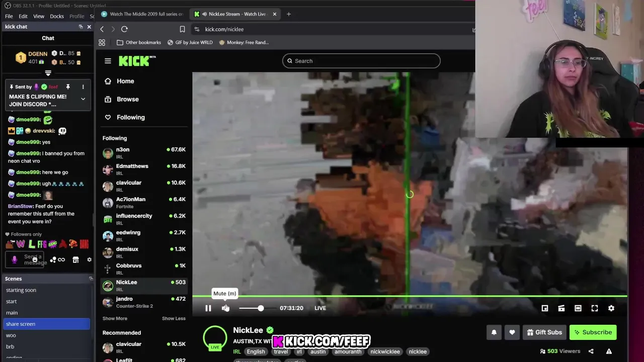644x362 pixels.
Task: Open the video player settings gear
Action: click(x=611, y=308)
